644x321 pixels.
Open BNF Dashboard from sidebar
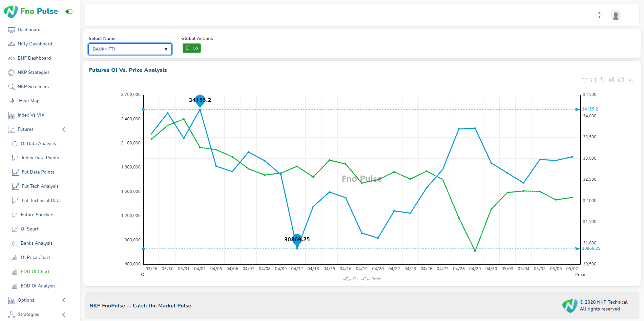coord(34,58)
